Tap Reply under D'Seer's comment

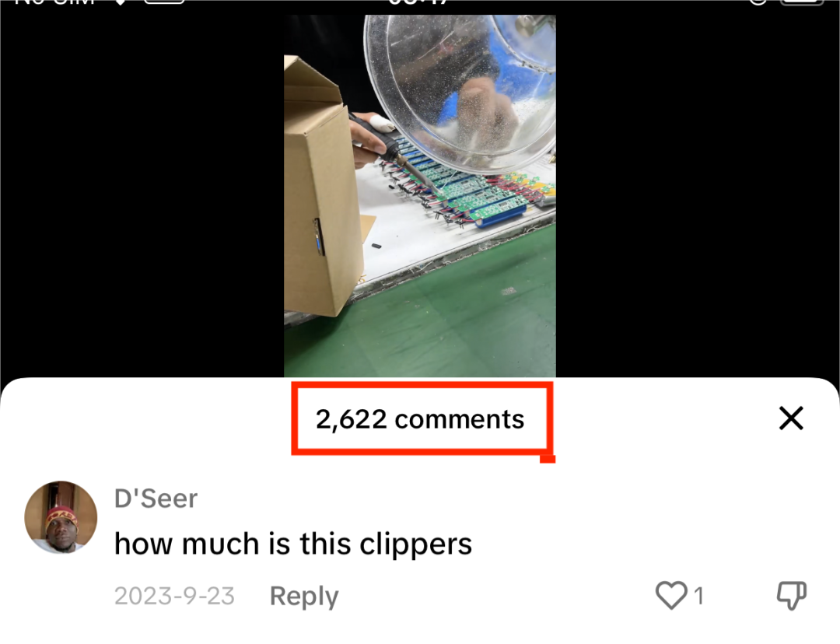(x=304, y=596)
